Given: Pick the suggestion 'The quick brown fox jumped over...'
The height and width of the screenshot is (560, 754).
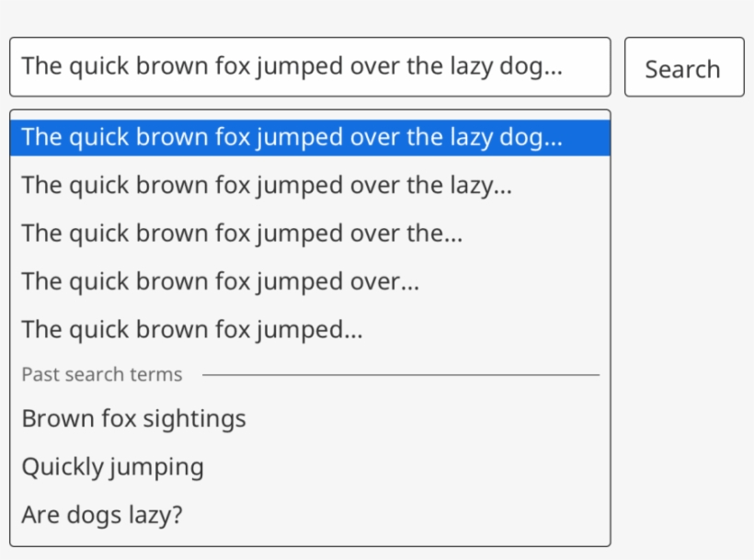Looking at the screenshot, I should [x=221, y=280].
